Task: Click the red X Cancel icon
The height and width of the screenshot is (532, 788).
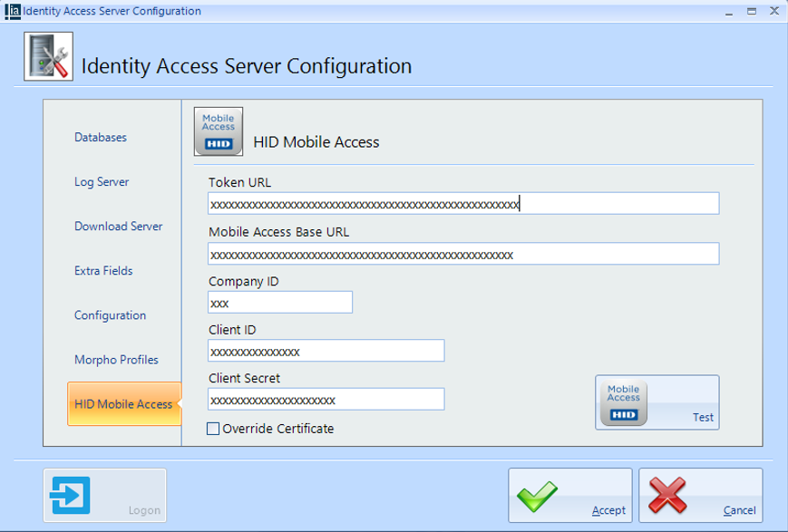Action: click(667, 496)
